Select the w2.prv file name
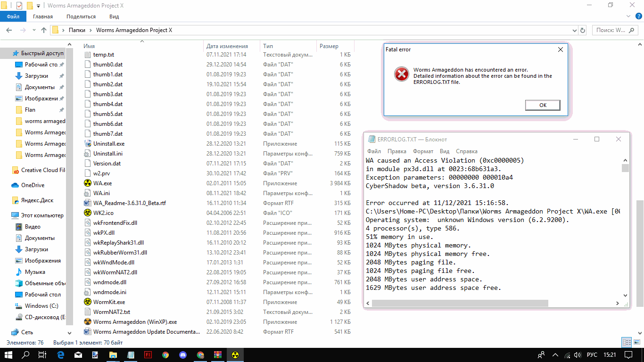The height and width of the screenshot is (362, 644). click(101, 173)
